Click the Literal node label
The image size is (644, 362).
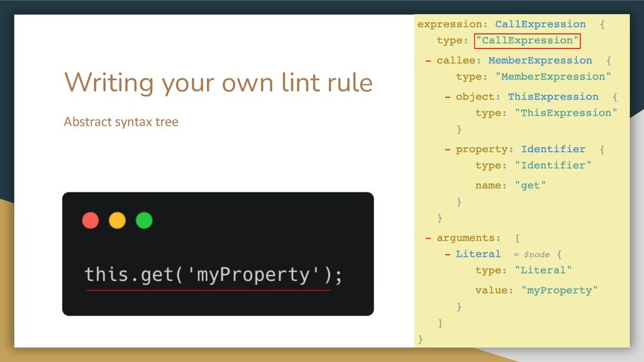point(478,254)
